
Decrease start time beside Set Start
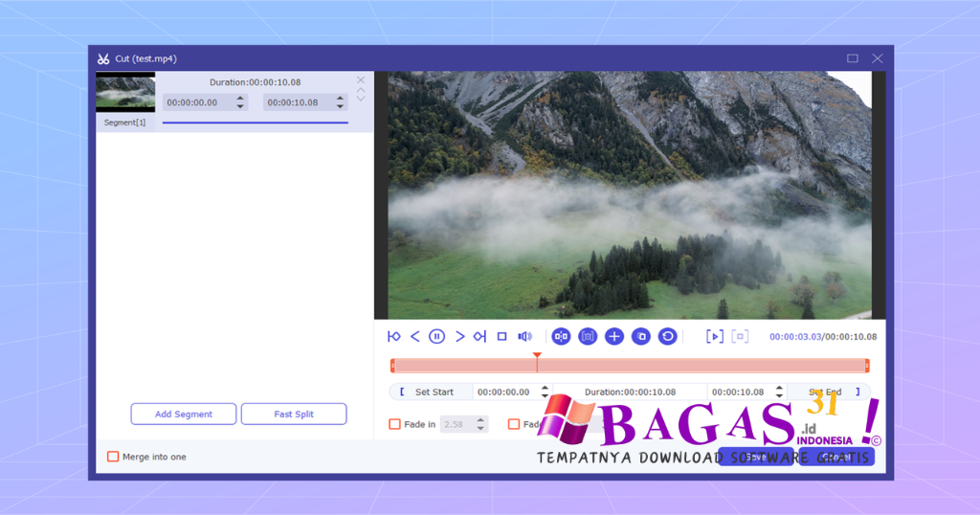pyautogui.click(x=545, y=396)
